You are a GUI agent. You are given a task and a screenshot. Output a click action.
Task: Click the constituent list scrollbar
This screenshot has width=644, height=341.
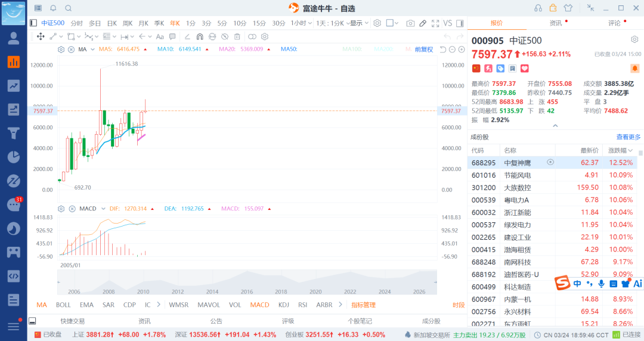click(640, 153)
